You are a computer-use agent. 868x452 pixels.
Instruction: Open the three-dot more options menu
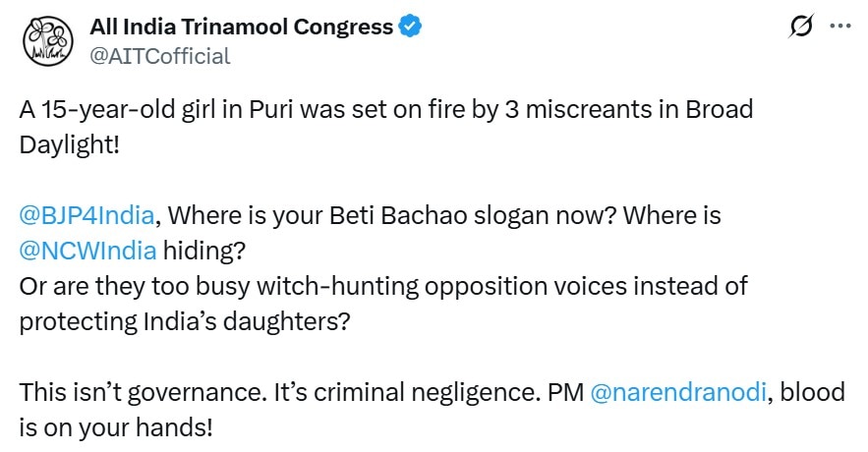tap(840, 26)
